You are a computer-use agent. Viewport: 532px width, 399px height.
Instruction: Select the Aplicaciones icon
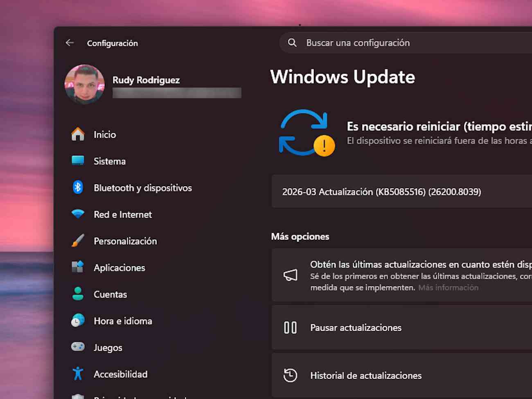78,267
